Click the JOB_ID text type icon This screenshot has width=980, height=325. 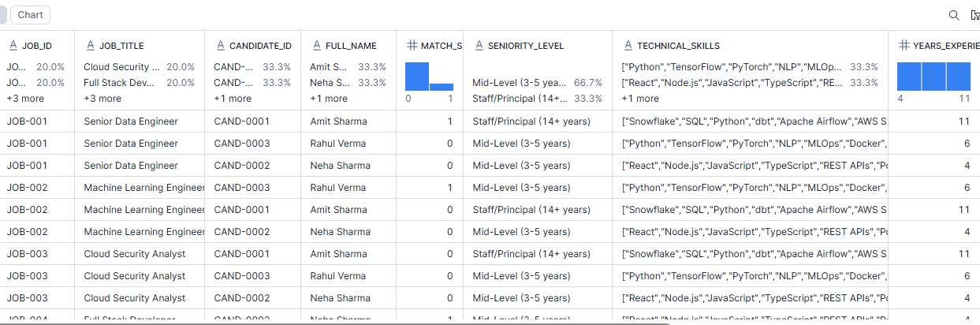13,46
